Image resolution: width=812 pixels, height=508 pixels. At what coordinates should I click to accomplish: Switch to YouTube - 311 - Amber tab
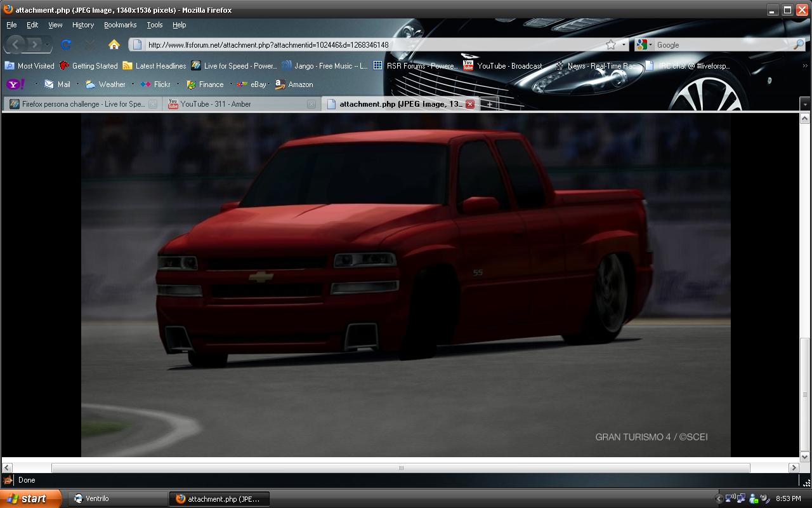[x=241, y=104]
